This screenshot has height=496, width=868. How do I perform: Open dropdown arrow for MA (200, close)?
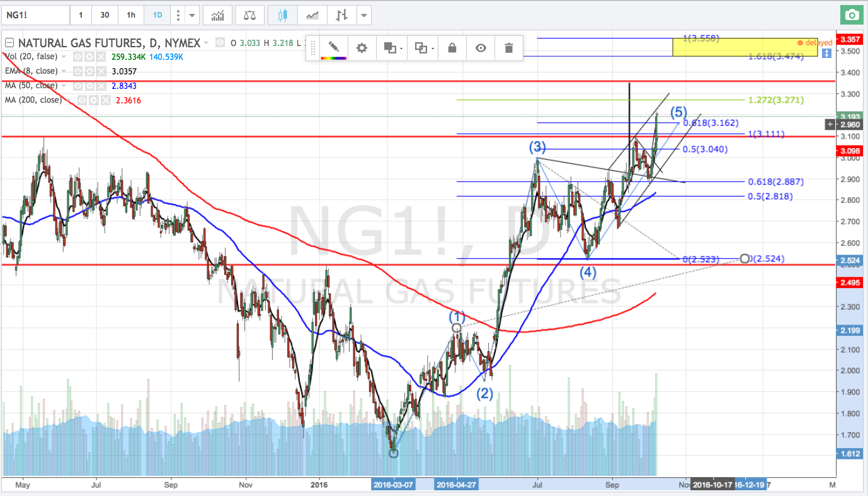point(68,100)
